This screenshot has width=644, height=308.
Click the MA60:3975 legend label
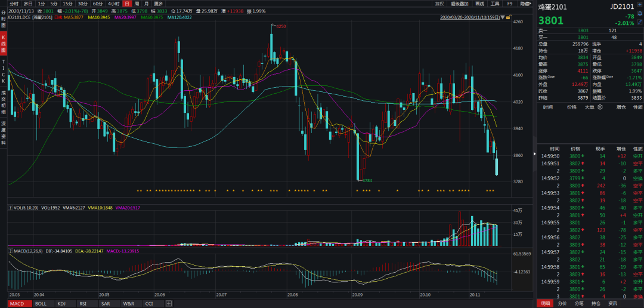[152, 18]
